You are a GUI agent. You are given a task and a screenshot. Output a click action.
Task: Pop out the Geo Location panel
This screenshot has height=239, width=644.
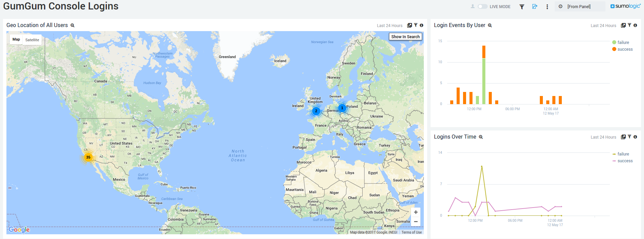pos(410,25)
